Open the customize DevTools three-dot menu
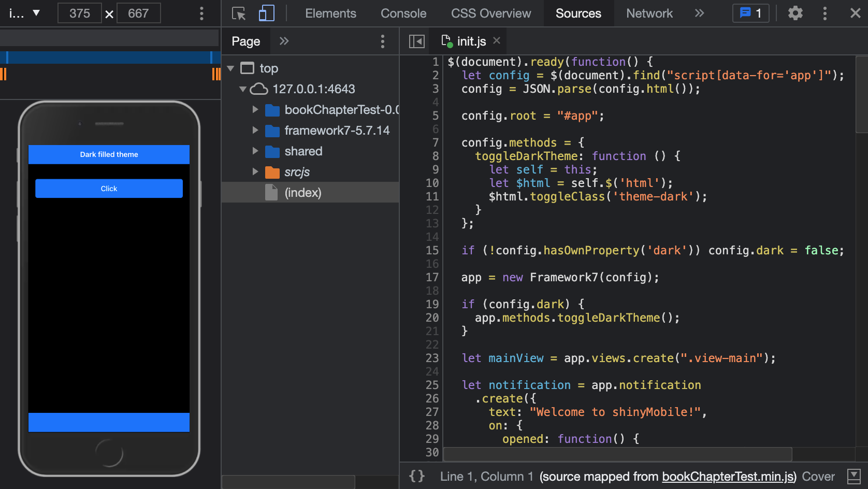 pyautogui.click(x=825, y=13)
